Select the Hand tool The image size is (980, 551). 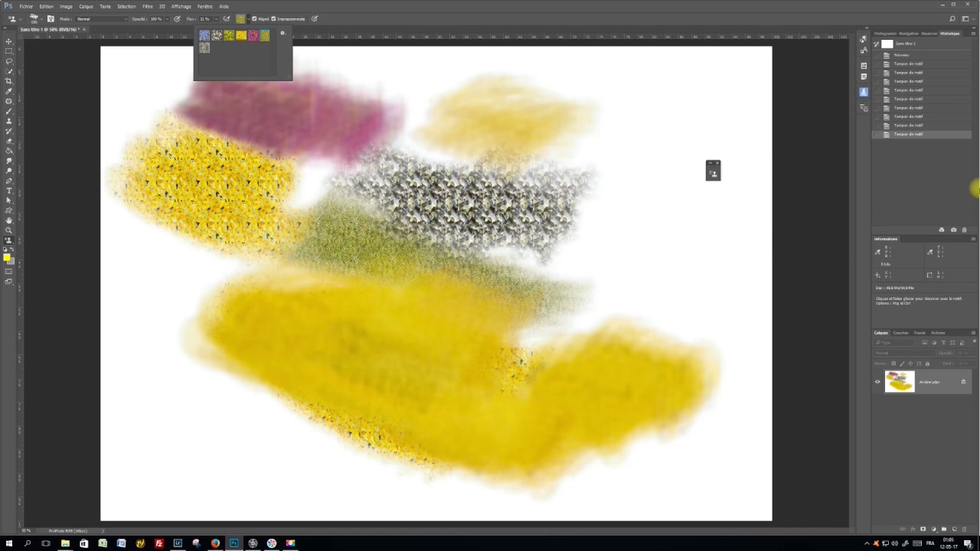9,220
